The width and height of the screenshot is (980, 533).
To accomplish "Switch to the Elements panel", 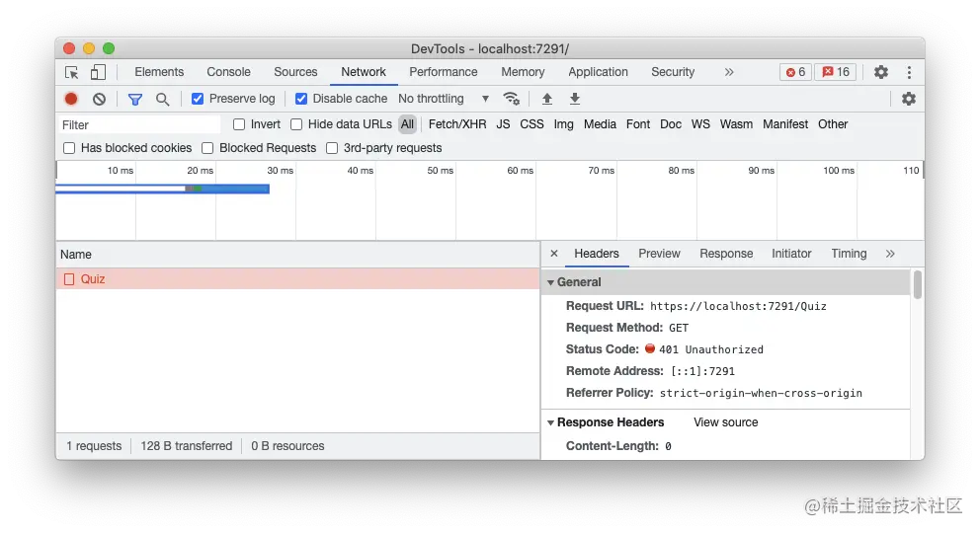I will 159,72.
